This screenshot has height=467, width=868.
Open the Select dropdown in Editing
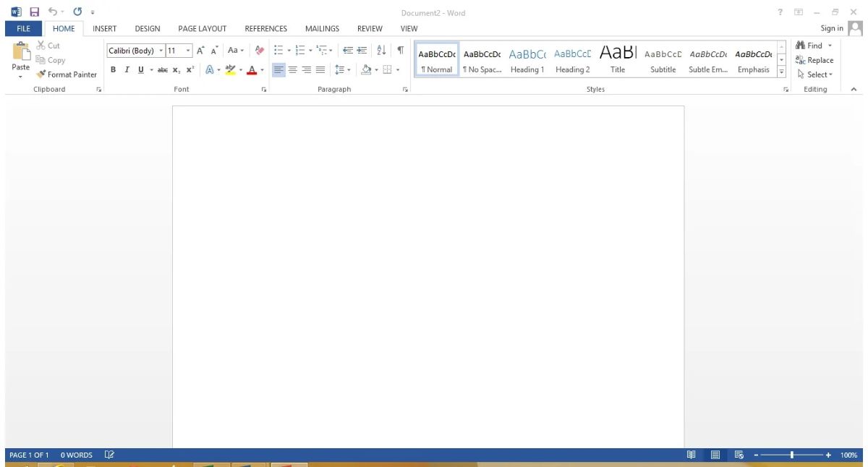[814, 74]
